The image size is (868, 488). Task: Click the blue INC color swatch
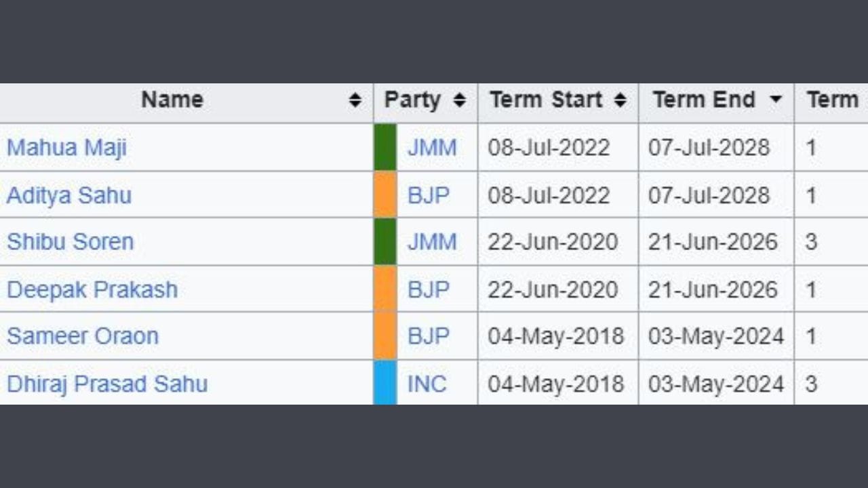385,383
